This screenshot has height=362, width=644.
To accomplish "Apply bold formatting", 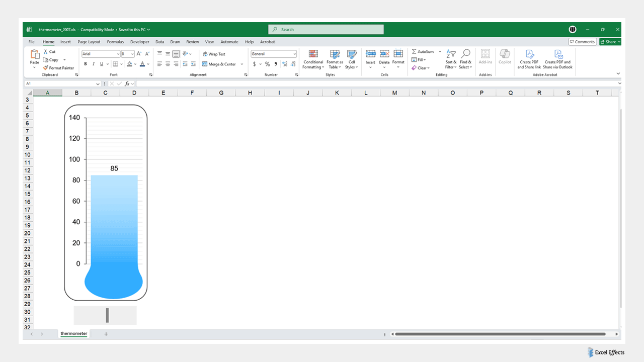I will click(86, 64).
